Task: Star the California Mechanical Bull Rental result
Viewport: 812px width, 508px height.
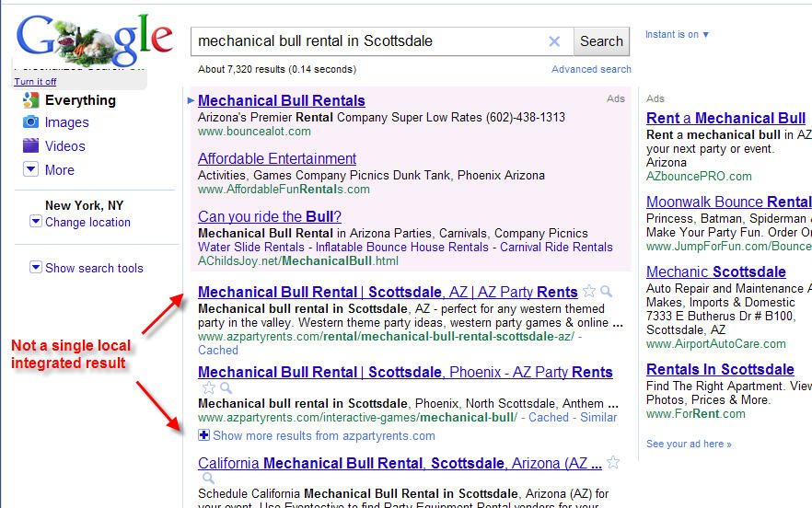Action: (x=613, y=463)
